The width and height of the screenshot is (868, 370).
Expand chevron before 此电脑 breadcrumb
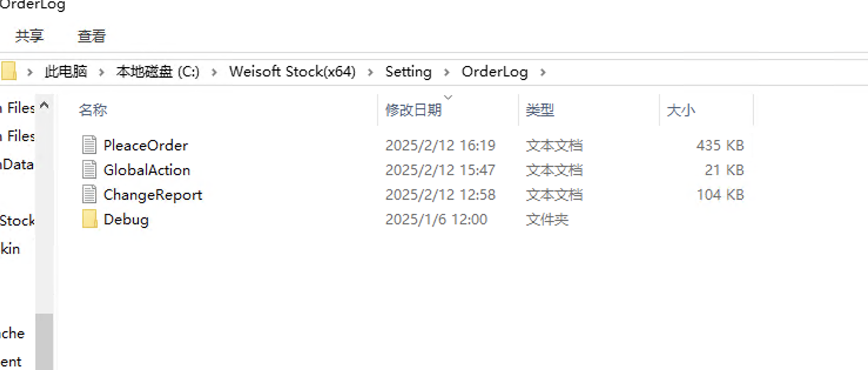click(30, 72)
